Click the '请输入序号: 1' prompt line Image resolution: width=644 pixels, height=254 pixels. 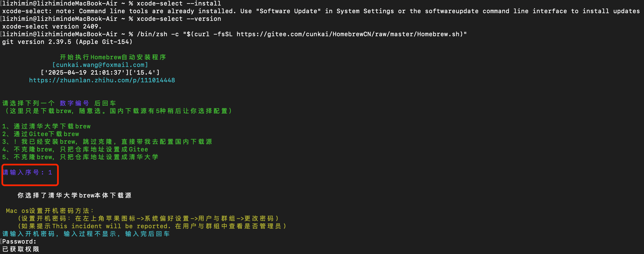coord(27,173)
